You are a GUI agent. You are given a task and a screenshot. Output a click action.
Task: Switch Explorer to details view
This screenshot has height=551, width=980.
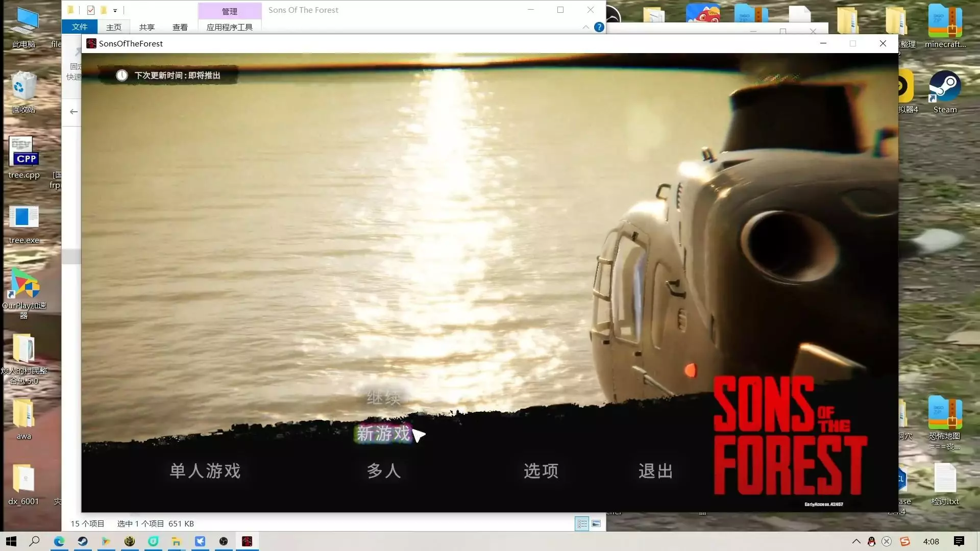582,523
